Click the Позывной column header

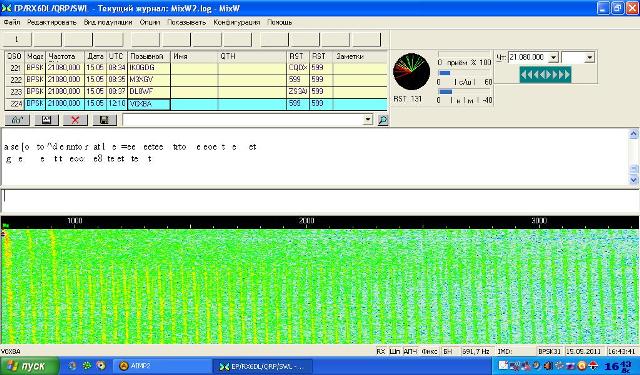point(149,56)
